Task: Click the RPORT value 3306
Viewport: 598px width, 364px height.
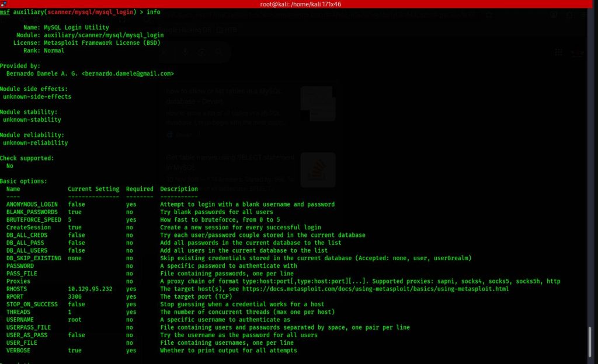Action: point(75,296)
